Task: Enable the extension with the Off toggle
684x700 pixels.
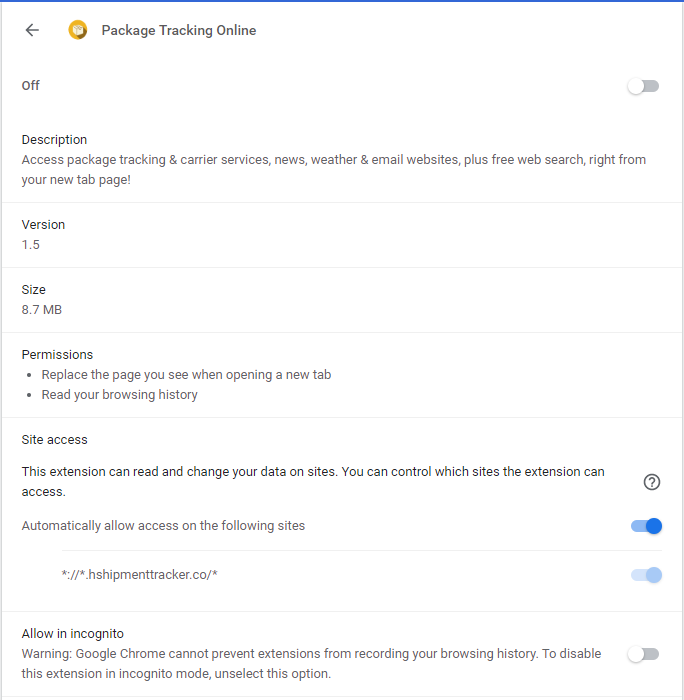Action: 644,86
